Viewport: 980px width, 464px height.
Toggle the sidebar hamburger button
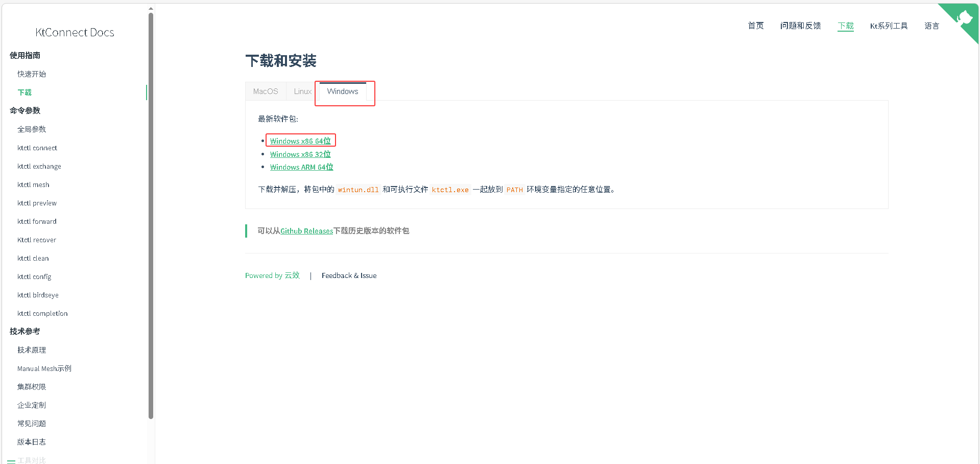tap(11, 461)
